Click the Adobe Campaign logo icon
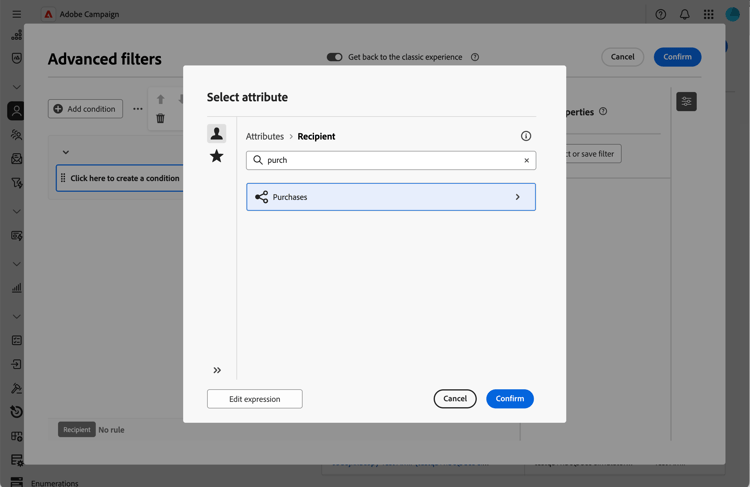Screen dimensions: 750x487 tap(48, 14)
